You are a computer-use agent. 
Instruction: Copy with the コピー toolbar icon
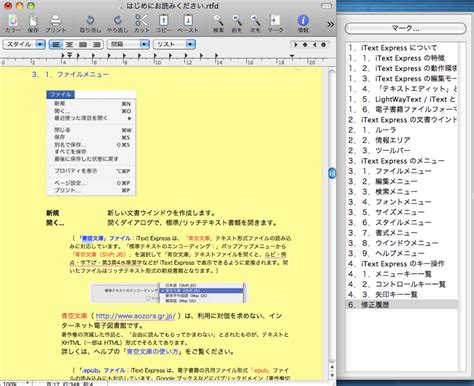pyautogui.click(x=164, y=23)
